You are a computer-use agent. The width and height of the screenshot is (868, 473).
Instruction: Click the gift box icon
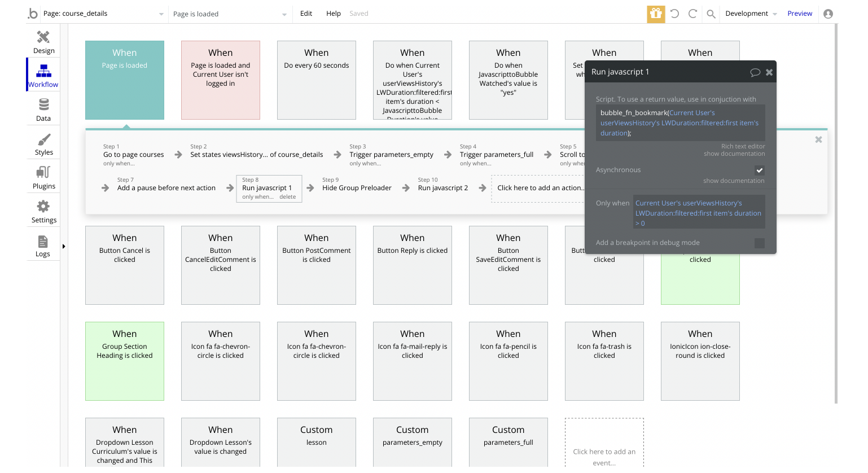coord(656,14)
